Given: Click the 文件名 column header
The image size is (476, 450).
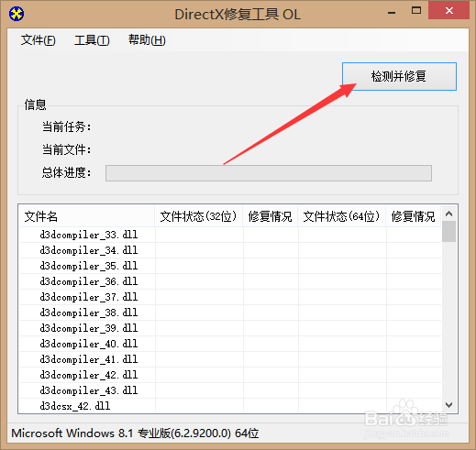Looking at the screenshot, I should click(86, 216).
